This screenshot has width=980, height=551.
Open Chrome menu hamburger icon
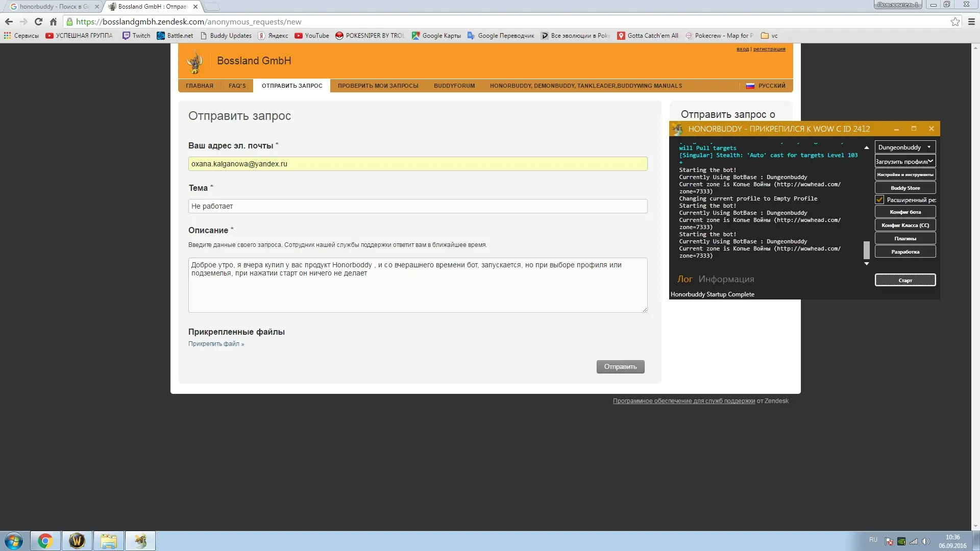click(971, 21)
